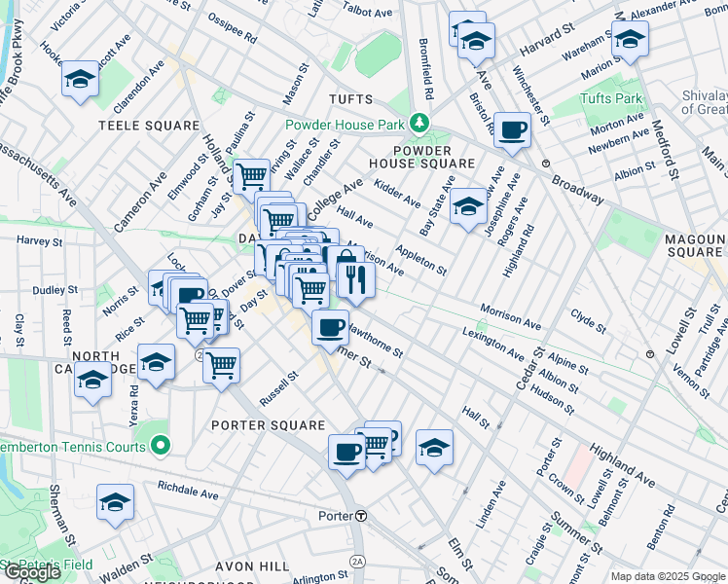
Task: Click the Pemberton Tennis Courts label
Action: pyautogui.click(x=72, y=447)
